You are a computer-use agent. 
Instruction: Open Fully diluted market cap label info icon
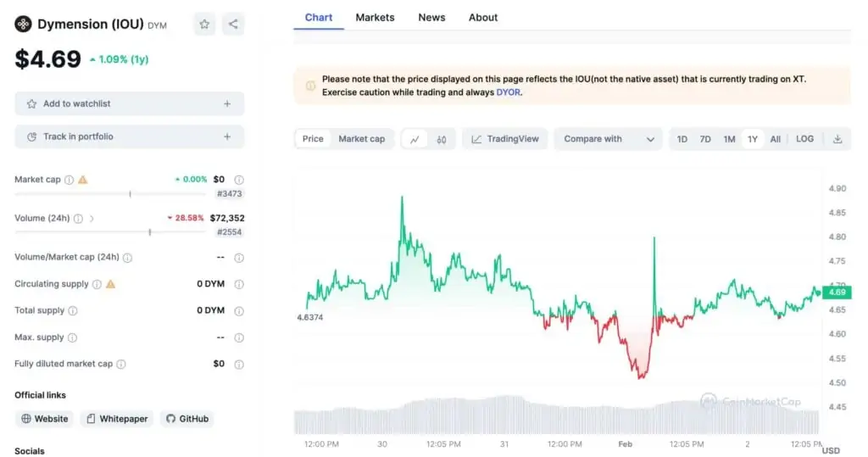point(121,364)
